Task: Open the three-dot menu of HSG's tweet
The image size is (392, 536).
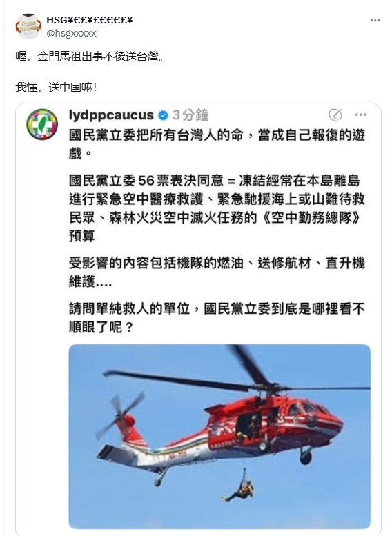Action: (x=375, y=21)
